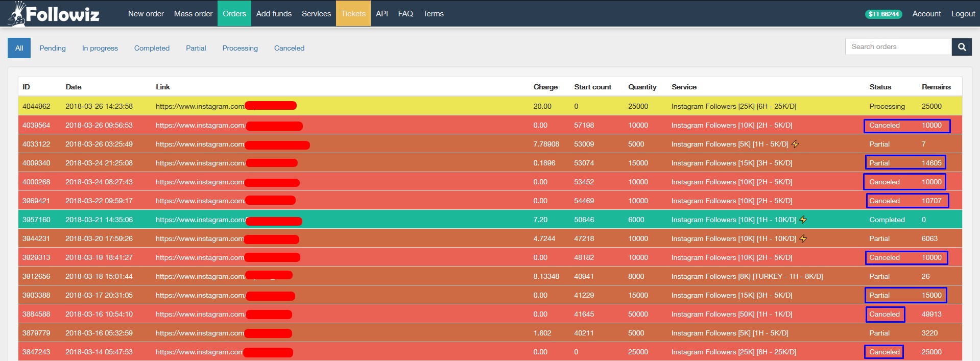Filter orders by In progress
Image resolution: width=980 pixels, height=361 pixels.
(100, 48)
